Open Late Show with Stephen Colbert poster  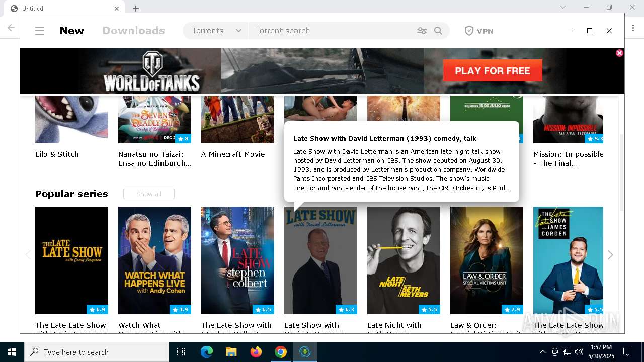[x=237, y=260]
